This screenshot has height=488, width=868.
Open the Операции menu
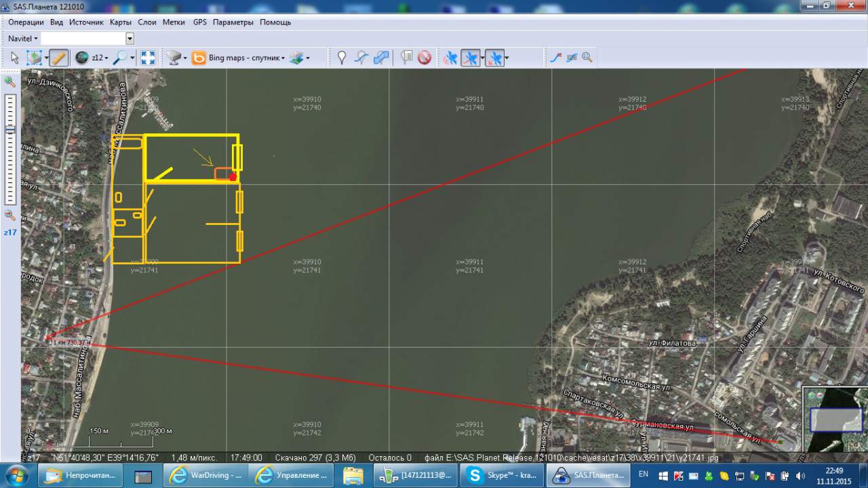[26, 22]
